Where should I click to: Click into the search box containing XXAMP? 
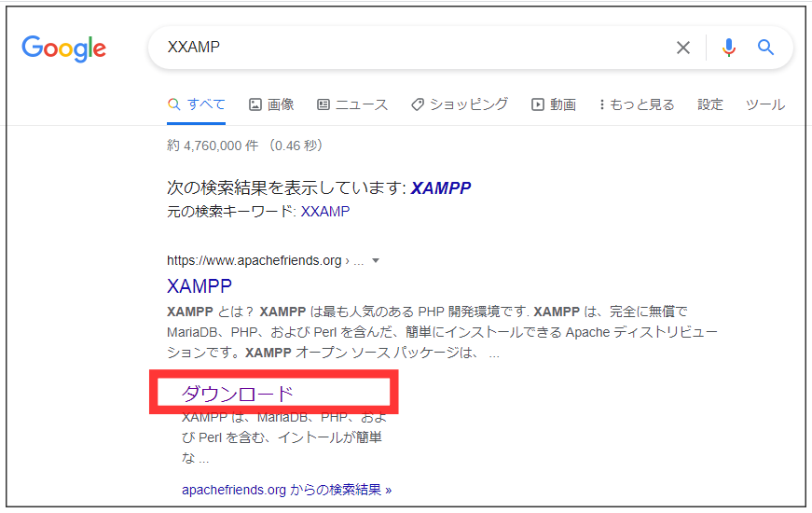point(410,48)
